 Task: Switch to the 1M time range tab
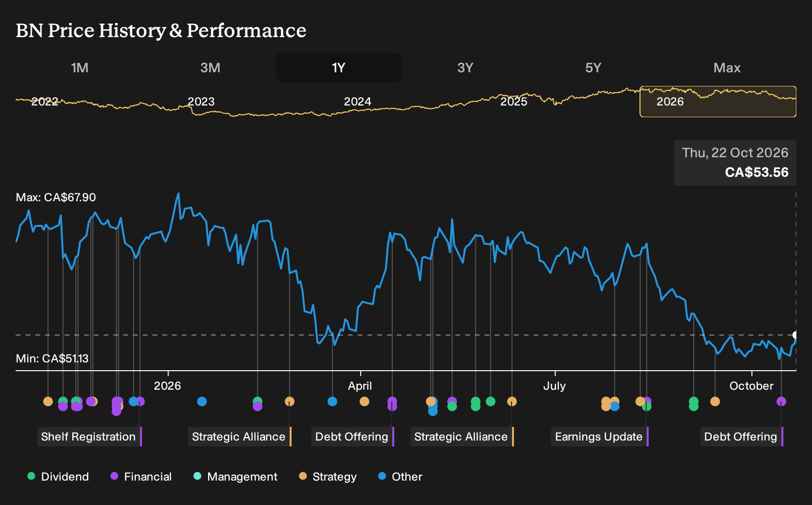tap(80, 67)
